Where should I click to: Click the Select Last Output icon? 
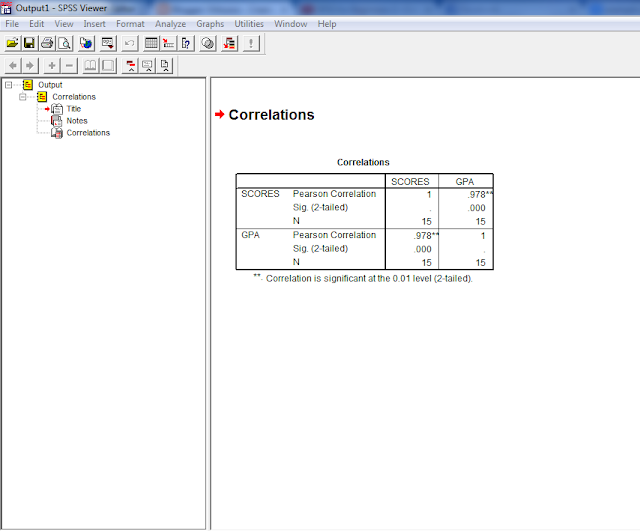click(229, 43)
